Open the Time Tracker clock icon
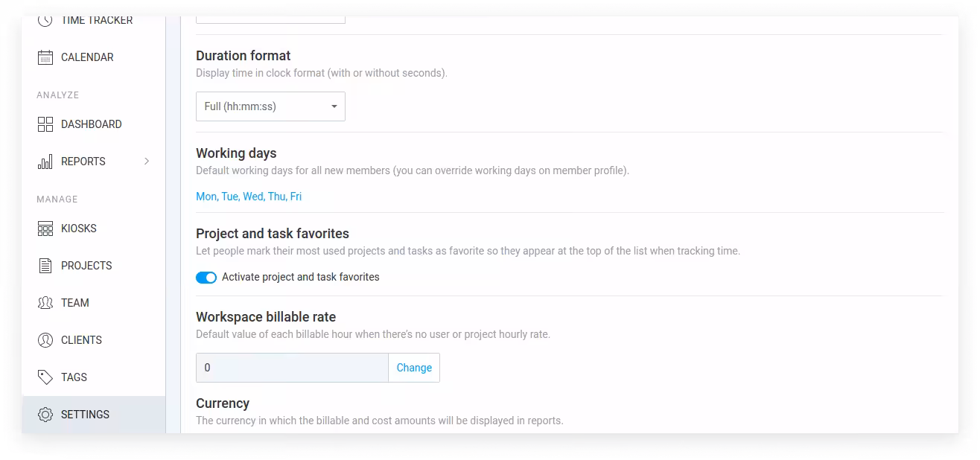This screenshot has width=980, height=460. [x=45, y=21]
